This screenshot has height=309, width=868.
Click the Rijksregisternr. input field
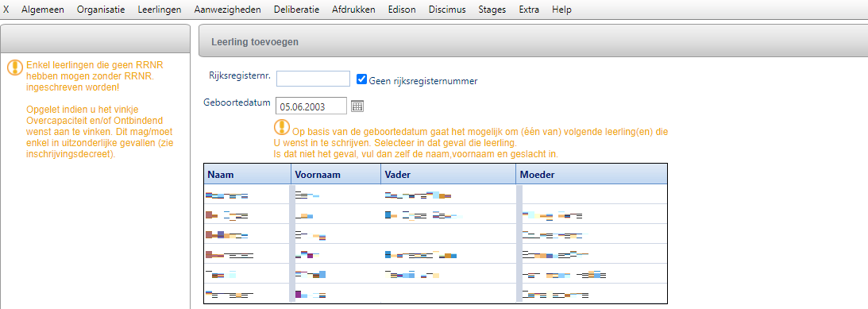[314, 79]
